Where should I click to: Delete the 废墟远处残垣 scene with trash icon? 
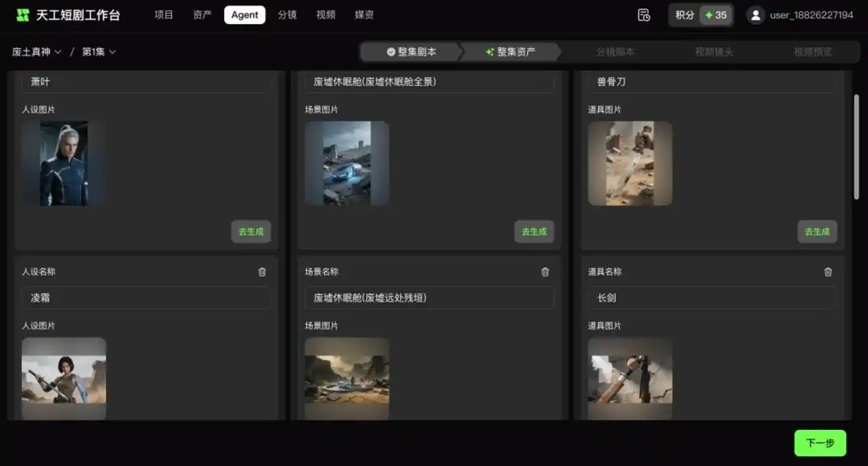click(545, 272)
